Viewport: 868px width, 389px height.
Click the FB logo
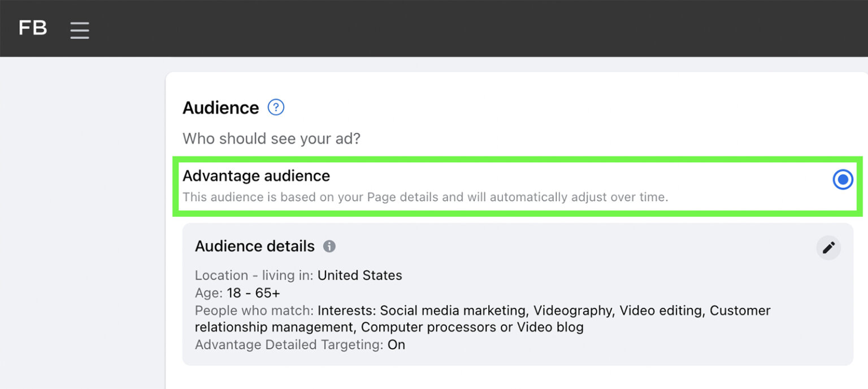[32, 28]
